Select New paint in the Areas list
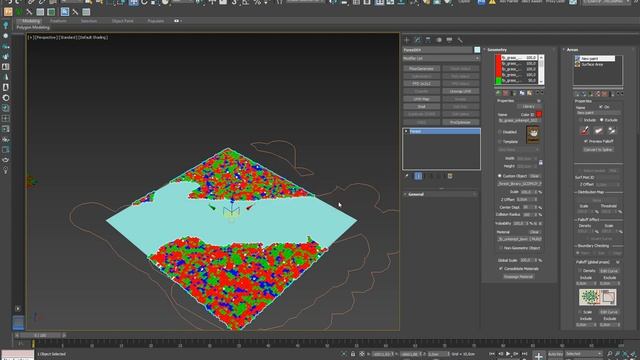The image size is (640, 360). click(594, 58)
